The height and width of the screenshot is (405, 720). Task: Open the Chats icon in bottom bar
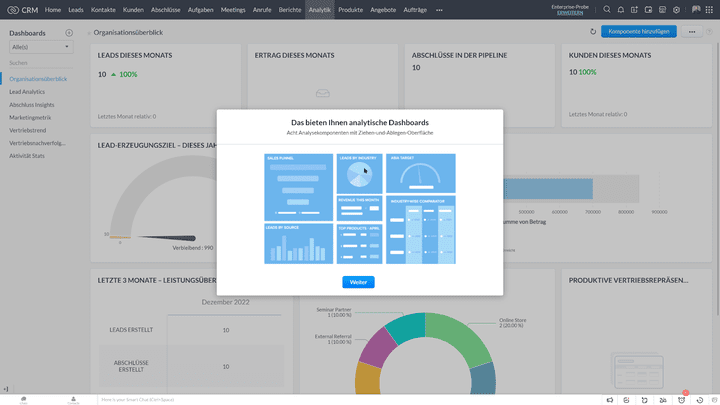click(23, 400)
